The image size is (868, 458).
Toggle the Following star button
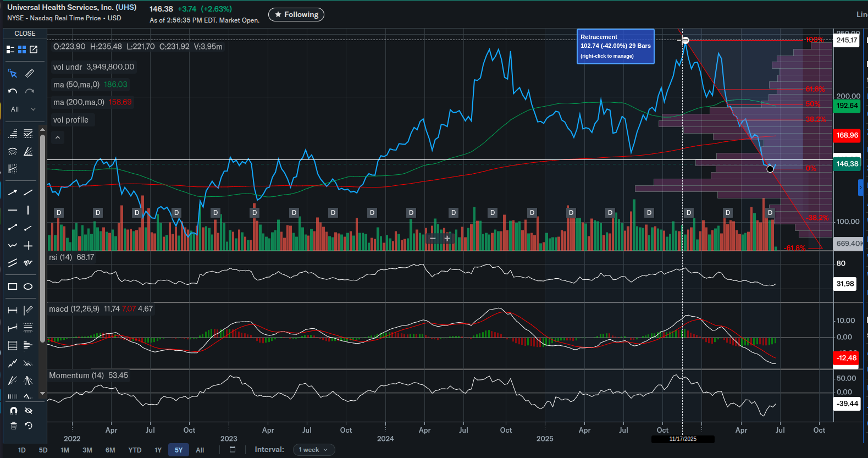(296, 15)
